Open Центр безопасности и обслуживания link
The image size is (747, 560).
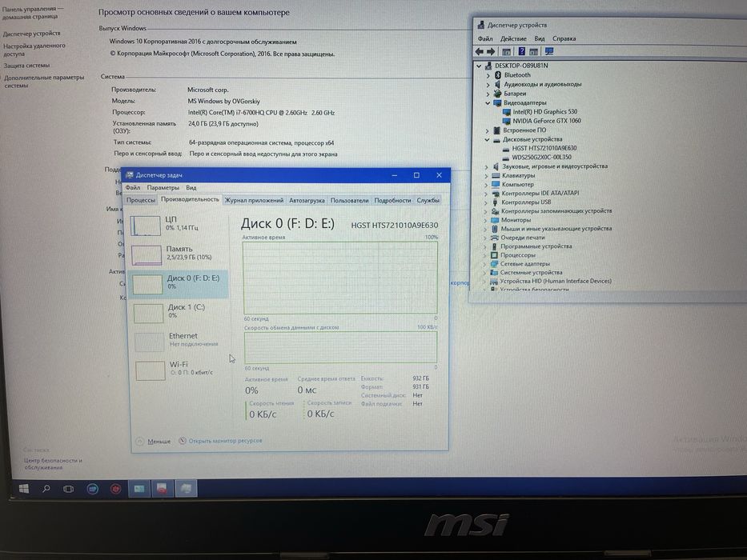pos(53,464)
